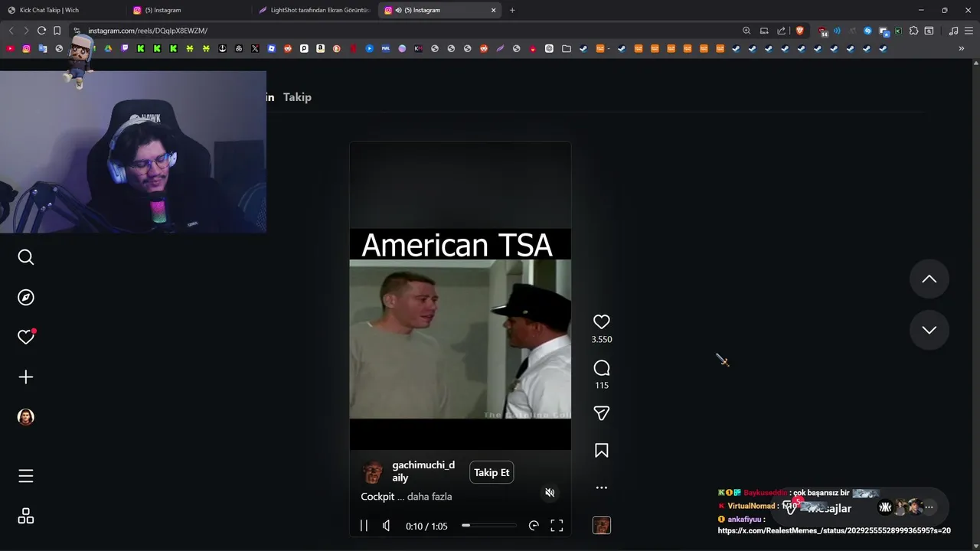
Task: Open Brave Shields lion icon
Action: (800, 31)
